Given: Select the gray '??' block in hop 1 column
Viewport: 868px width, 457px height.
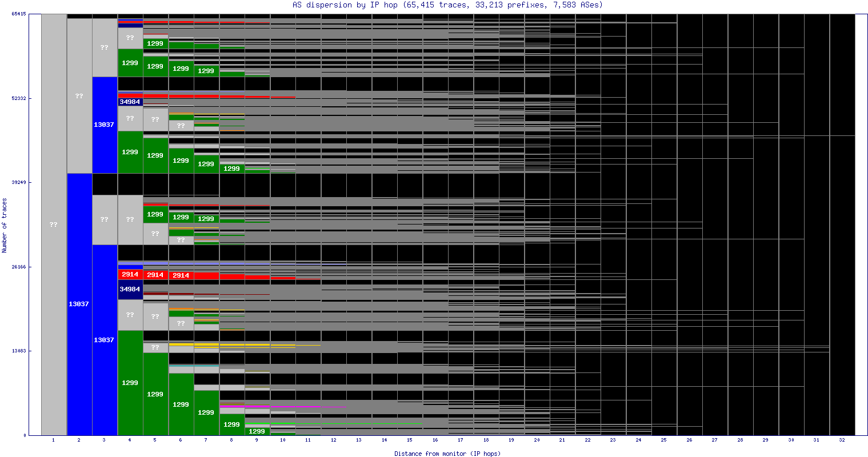Looking at the screenshot, I should coord(54,225).
